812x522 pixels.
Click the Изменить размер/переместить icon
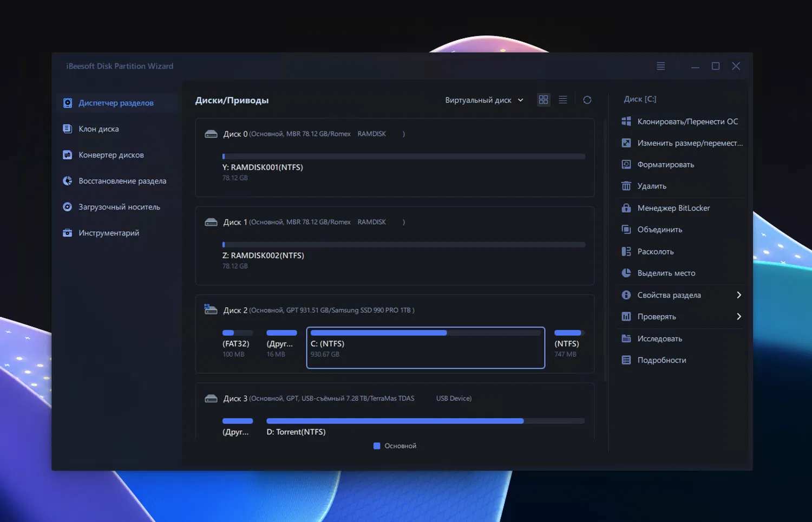click(626, 143)
